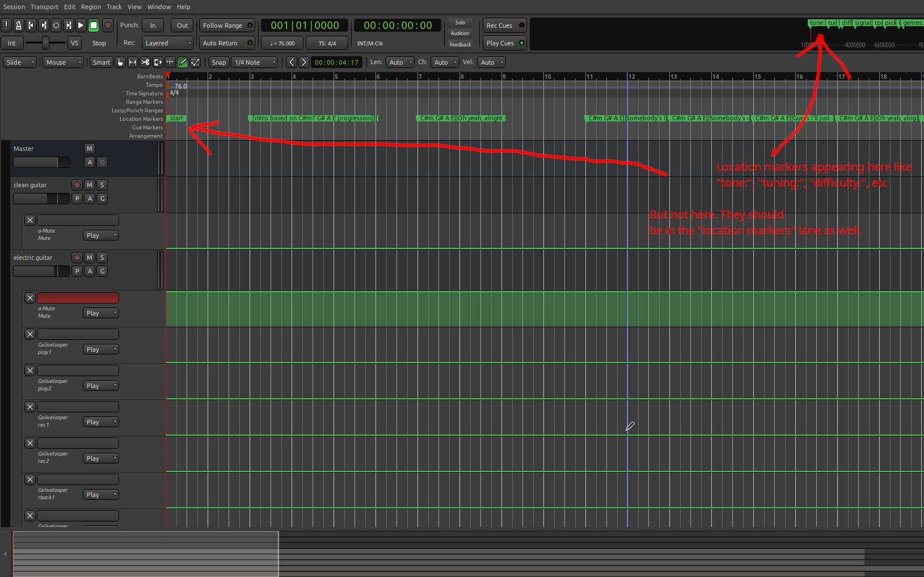
Task: Expand the 1/4 Note grid dropdown
Action: point(255,62)
